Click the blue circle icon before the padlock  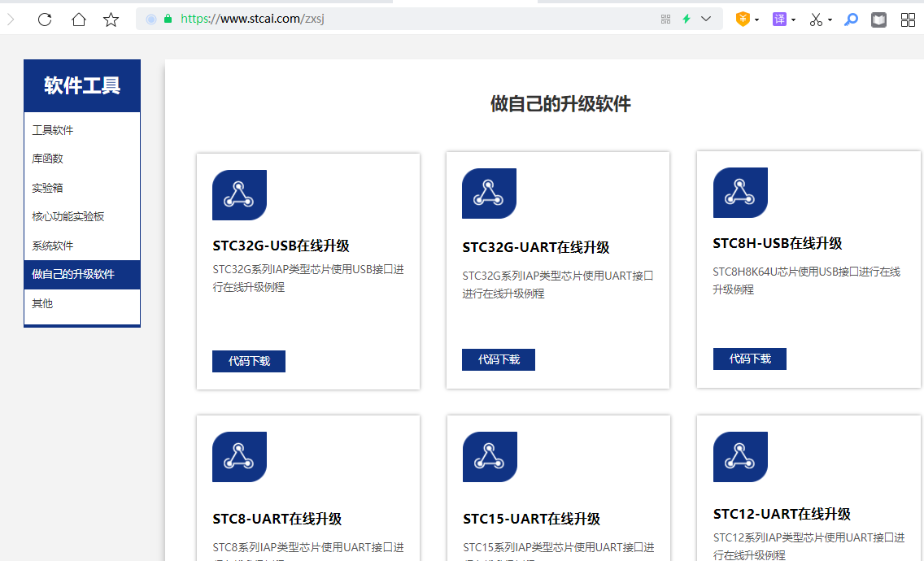coord(151,19)
